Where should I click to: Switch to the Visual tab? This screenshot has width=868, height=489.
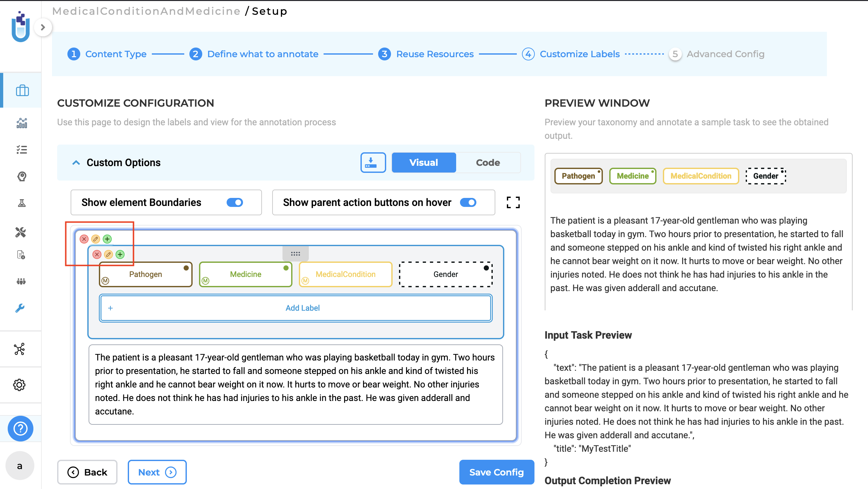(423, 163)
